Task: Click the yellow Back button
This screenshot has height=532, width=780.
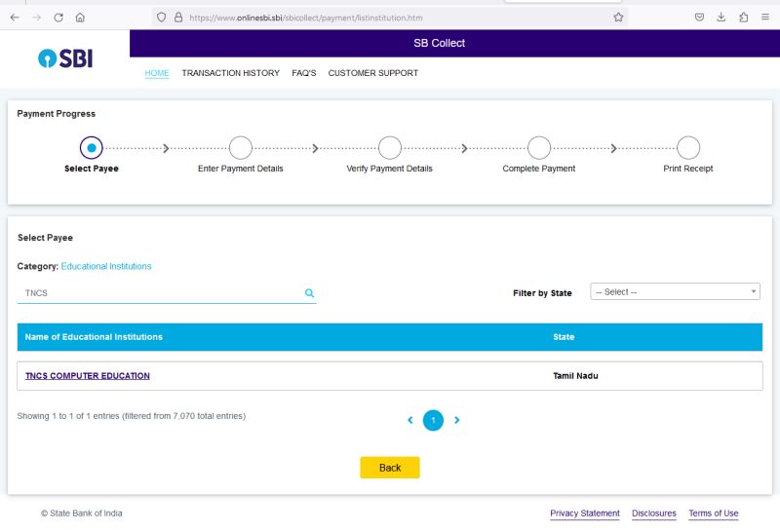Action: [390, 468]
